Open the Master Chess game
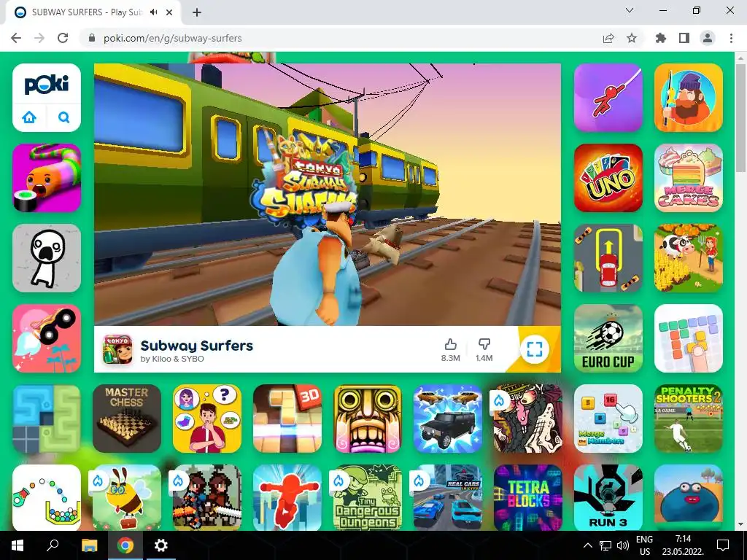The height and width of the screenshot is (560, 747). (127, 419)
